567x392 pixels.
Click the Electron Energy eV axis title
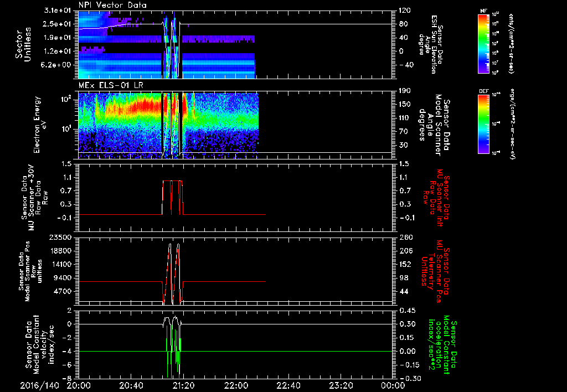[x=40, y=125]
